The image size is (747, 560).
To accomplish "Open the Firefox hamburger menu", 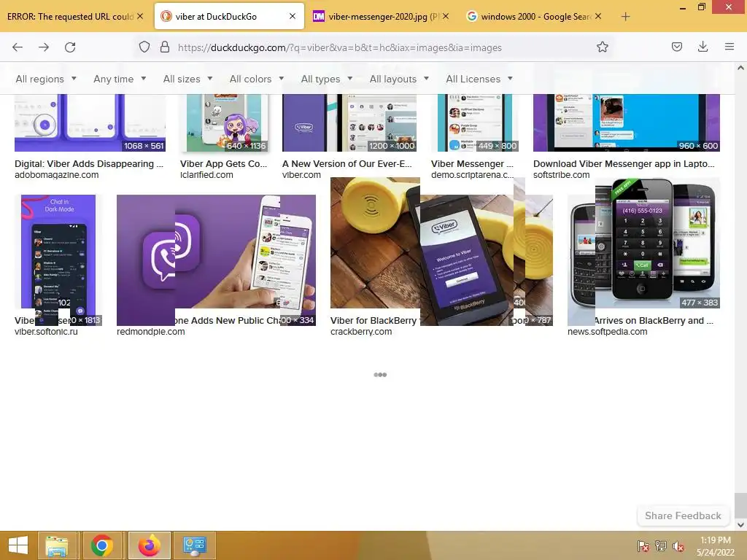I will coord(729,47).
